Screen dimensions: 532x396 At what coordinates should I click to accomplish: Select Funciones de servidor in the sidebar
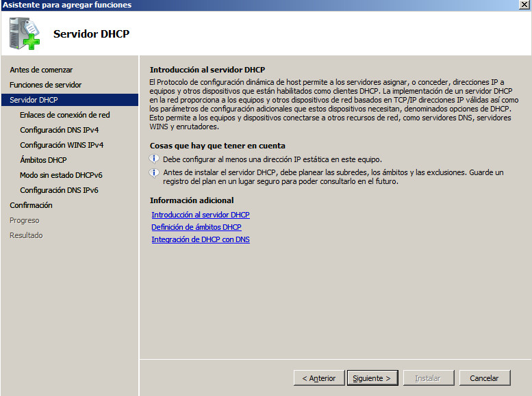click(45, 85)
